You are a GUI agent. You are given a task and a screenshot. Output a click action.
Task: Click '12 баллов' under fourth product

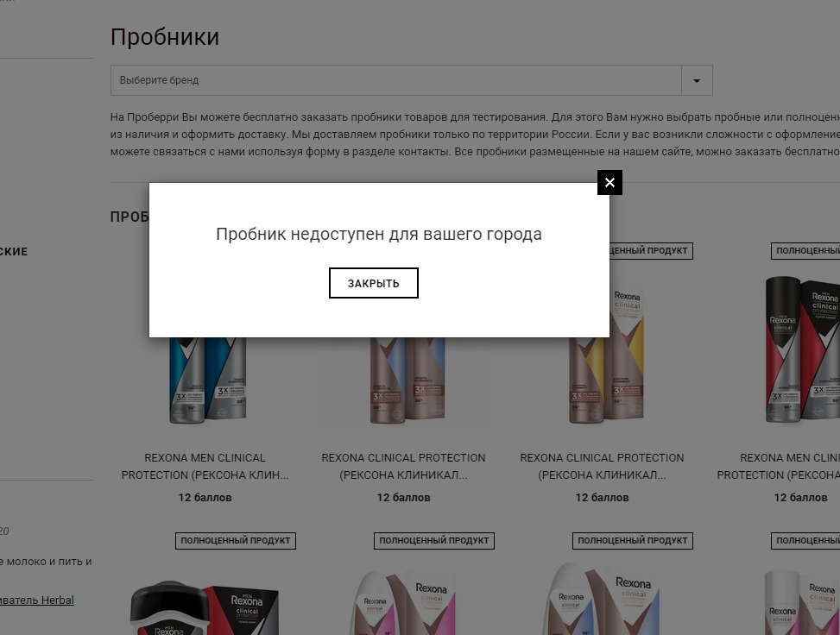click(800, 498)
